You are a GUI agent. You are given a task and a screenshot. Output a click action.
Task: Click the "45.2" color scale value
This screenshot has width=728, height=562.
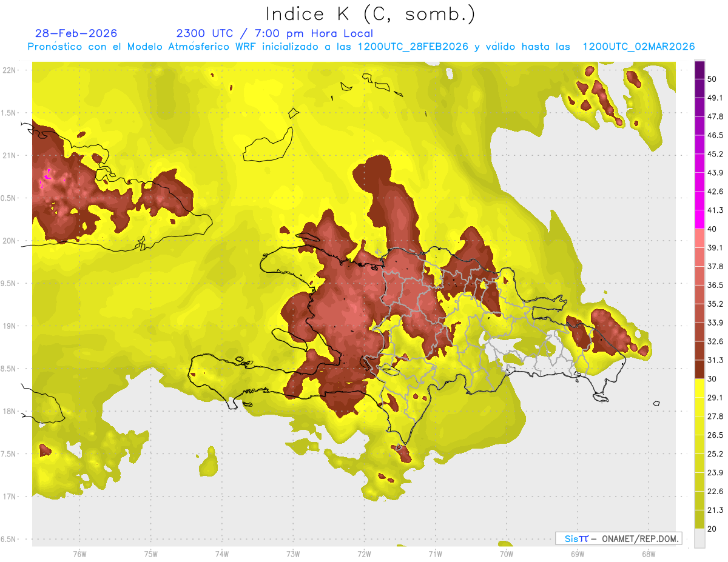715,154
